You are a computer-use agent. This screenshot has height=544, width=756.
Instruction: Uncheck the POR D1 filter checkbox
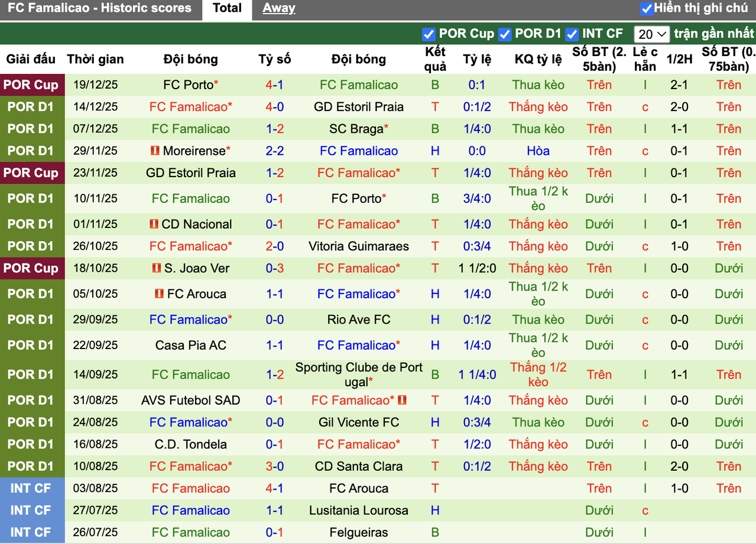coord(505,34)
